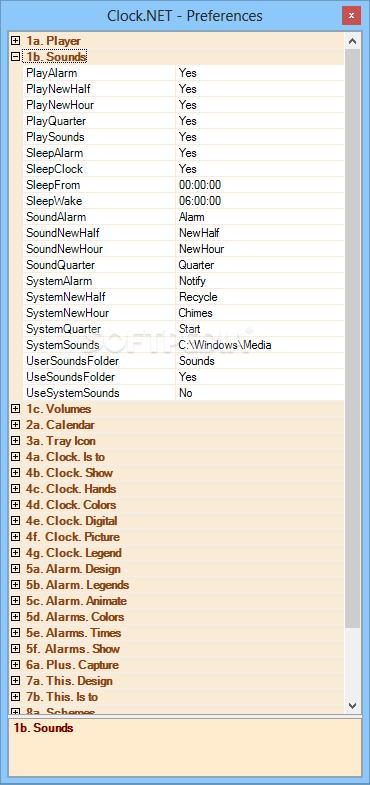Expand the 5e. Alarms. Times category
The image size is (370, 785).
[x=16, y=633]
